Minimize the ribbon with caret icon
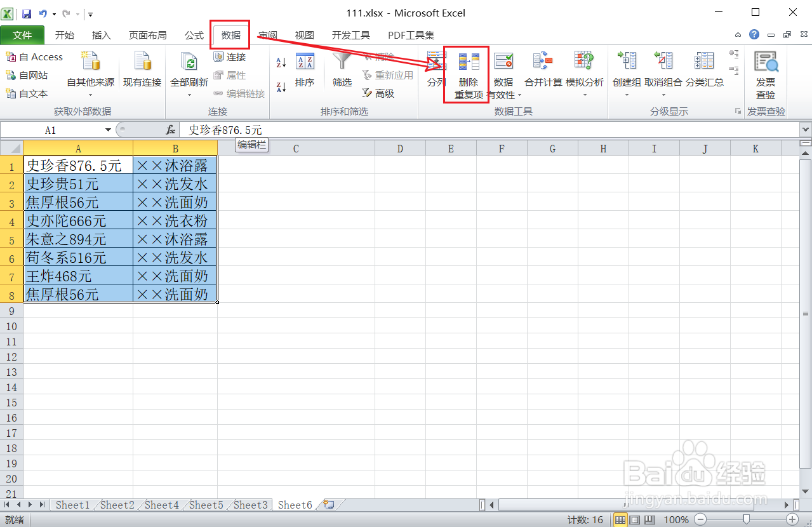812x527 pixels. coord(738,36)
